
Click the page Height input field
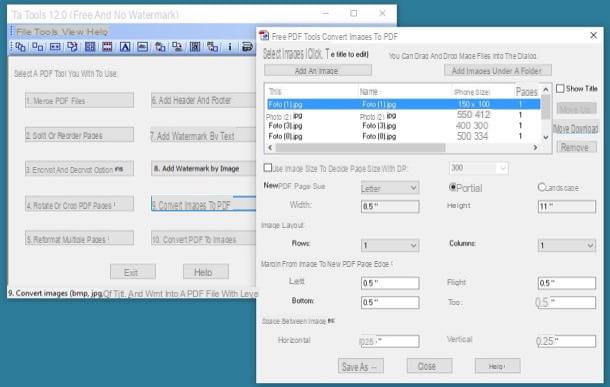(566, 206)
